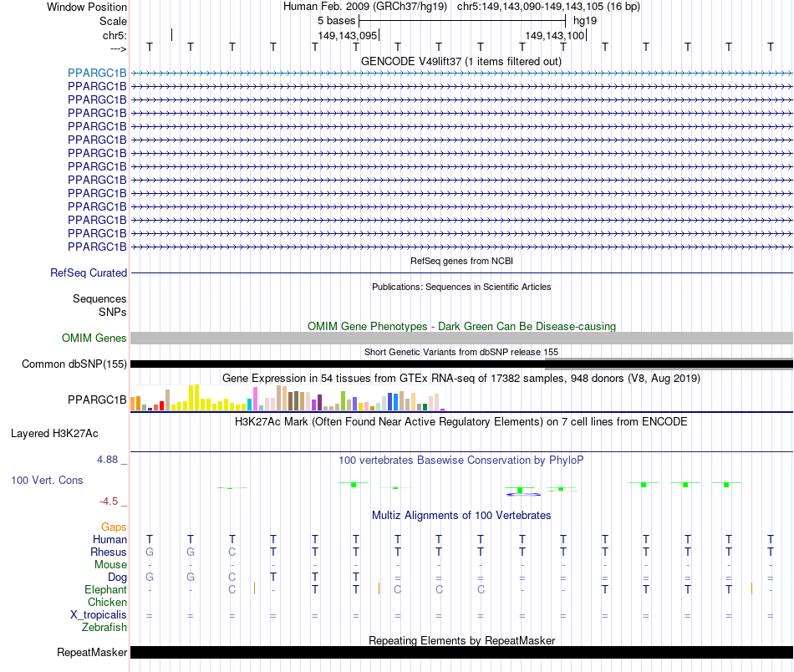The width and height of the screenshot is (794, 672).
Task: Click the Rhesus alignment row label
Action: (x=109, y=552)
